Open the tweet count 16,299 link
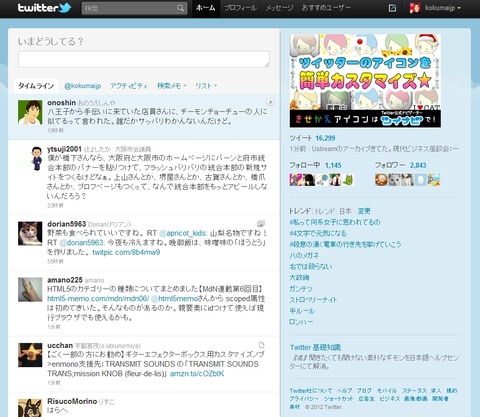Viewport: 480px width, 417px height. point(325,138)
